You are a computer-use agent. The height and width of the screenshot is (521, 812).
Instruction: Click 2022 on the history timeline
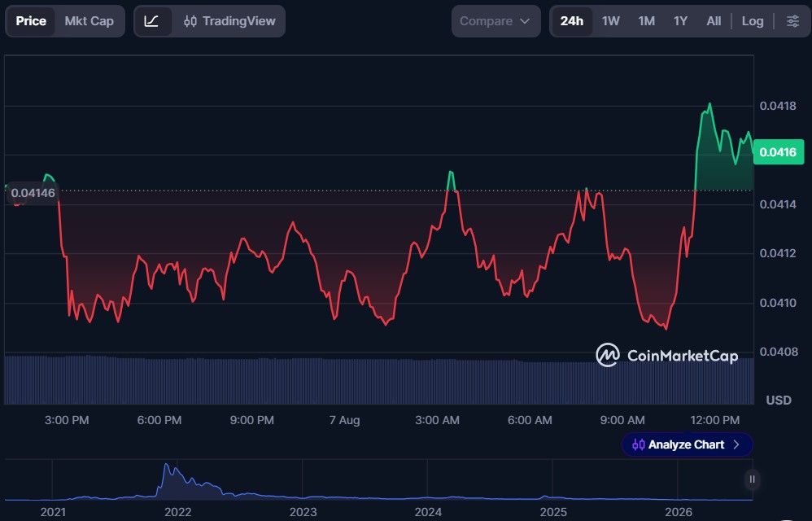coord(177,512)
